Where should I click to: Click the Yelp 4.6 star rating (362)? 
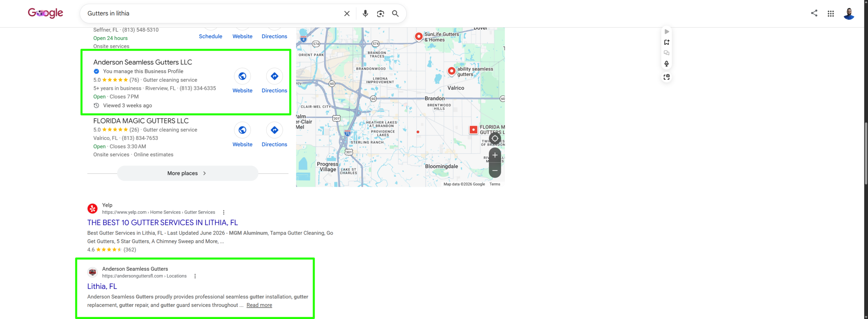[x=112, y=250]
